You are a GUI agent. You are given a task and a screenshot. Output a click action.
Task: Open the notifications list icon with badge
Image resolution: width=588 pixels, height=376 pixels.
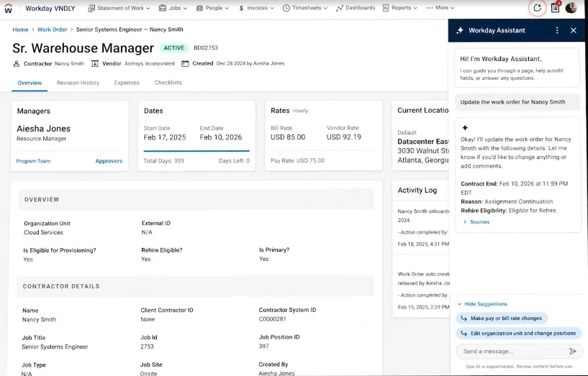tap(555, 8)
